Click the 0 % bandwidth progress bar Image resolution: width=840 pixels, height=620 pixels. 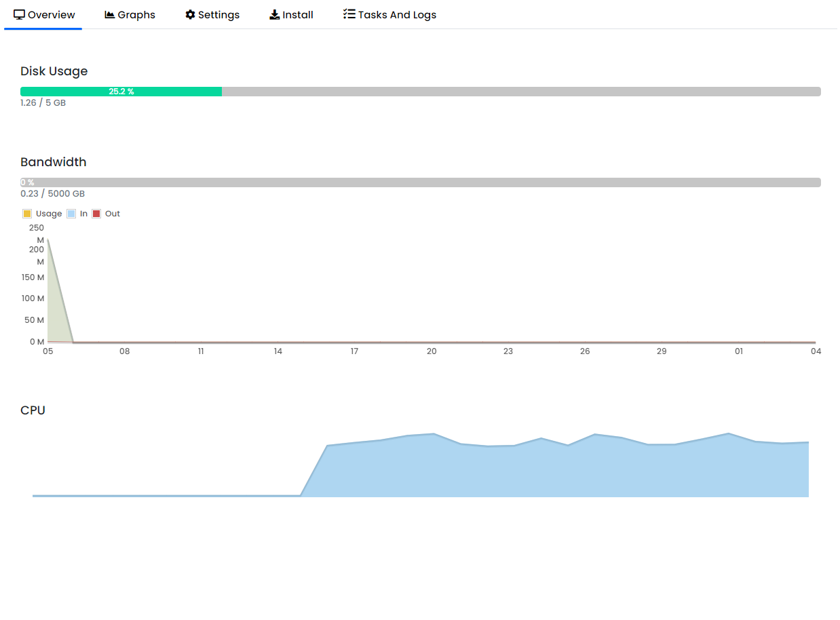(x=421, y=182)
